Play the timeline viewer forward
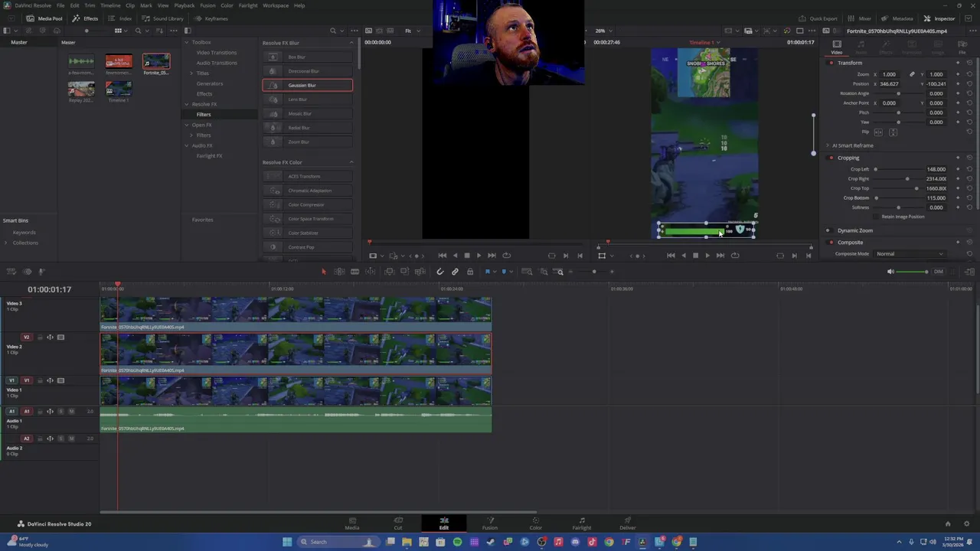 coord(707,256)
